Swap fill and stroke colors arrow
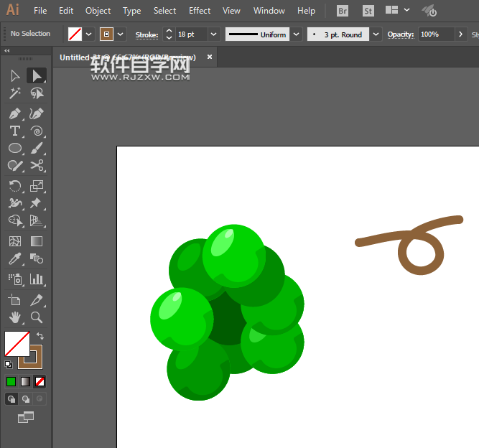 pyautogui.click(x=41, y=336)
